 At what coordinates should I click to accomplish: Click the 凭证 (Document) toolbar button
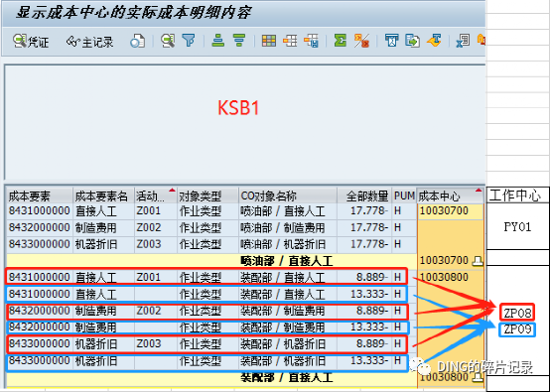pos(31,42)
